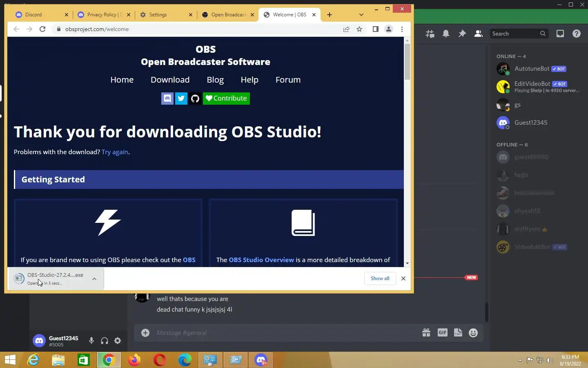Viewport: 588px width, 368px height.
Task: Open Discord threads icon
Action: coord(430,34)
